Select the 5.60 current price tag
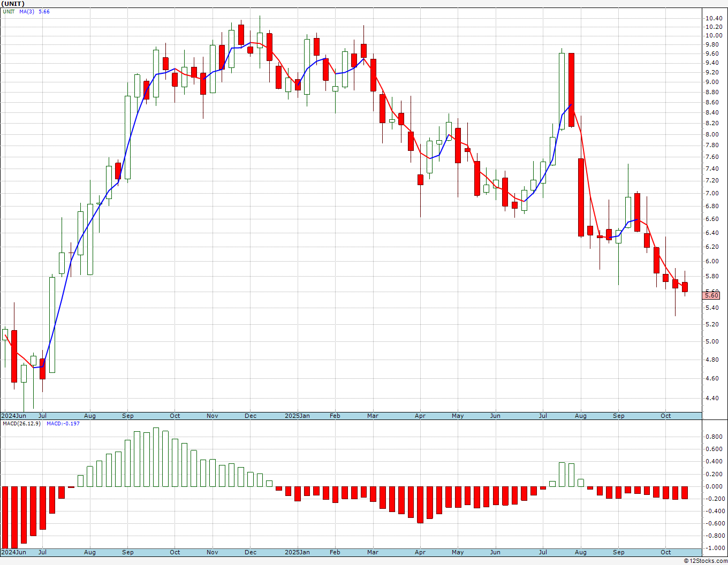Viewport: 728px width, 565px height. pos(711,295)
